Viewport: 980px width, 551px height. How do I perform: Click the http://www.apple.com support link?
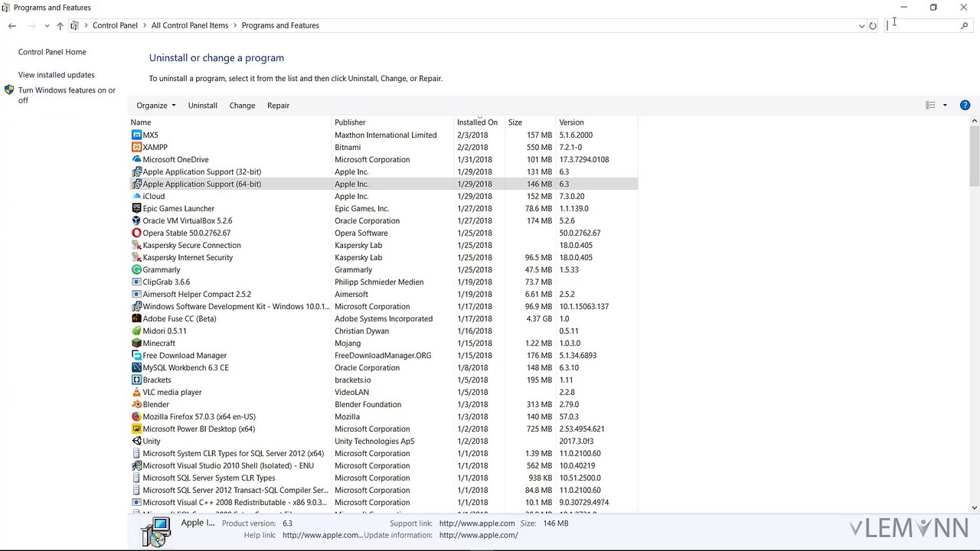coord(477,523)
